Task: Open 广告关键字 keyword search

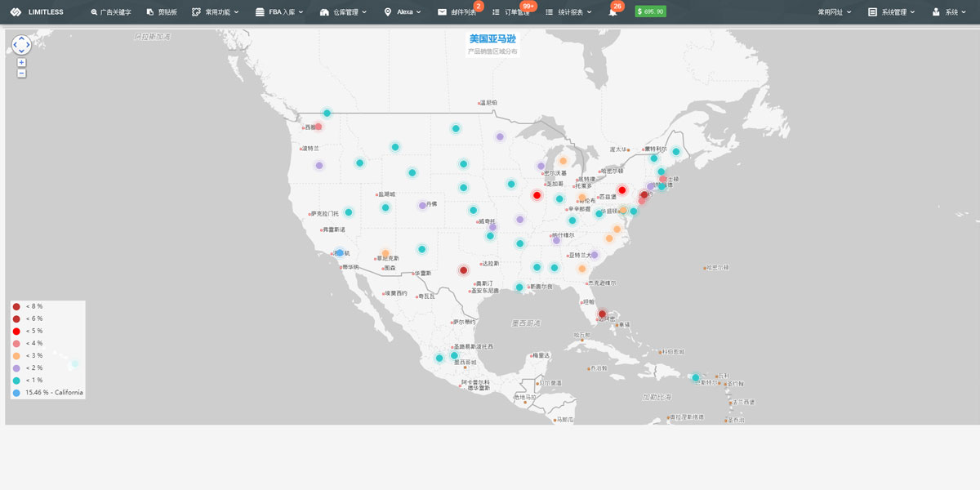Action: tap(111, 12)
